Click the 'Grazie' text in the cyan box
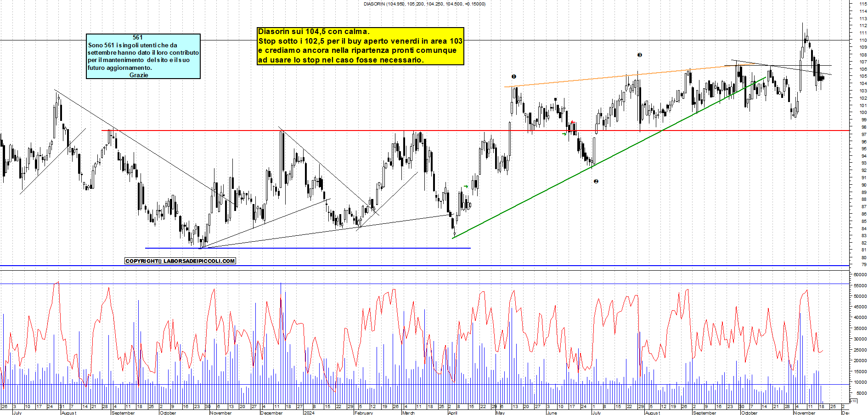This screenshot has height=415, width=868. point(139,75)
